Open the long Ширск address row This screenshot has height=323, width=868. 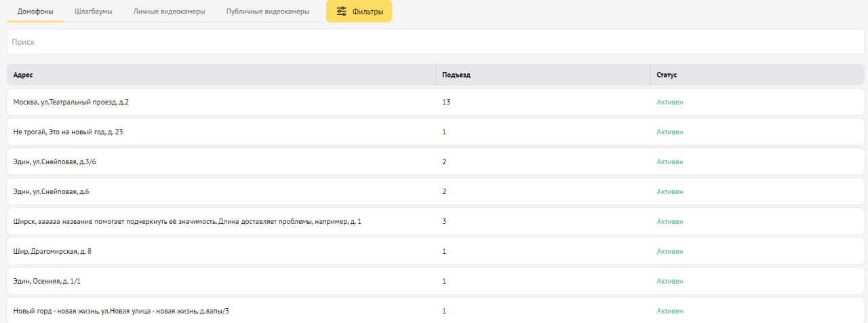[x=187, y=221]
